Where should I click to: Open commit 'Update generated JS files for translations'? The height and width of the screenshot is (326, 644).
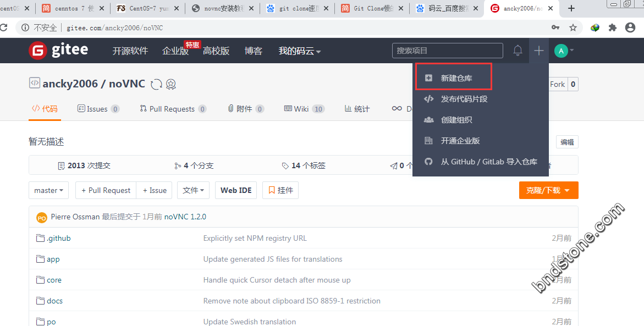(x=273, y=259)
